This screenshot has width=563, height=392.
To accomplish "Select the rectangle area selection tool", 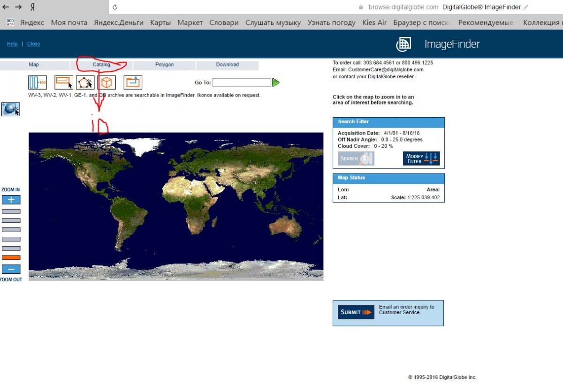I will 64,83.
